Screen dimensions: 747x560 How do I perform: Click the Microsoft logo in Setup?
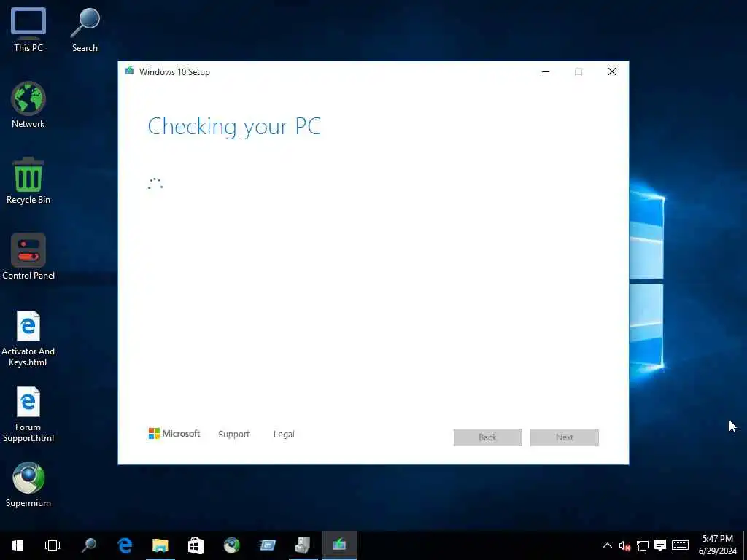pyautogui.click(x=174, y=434)
